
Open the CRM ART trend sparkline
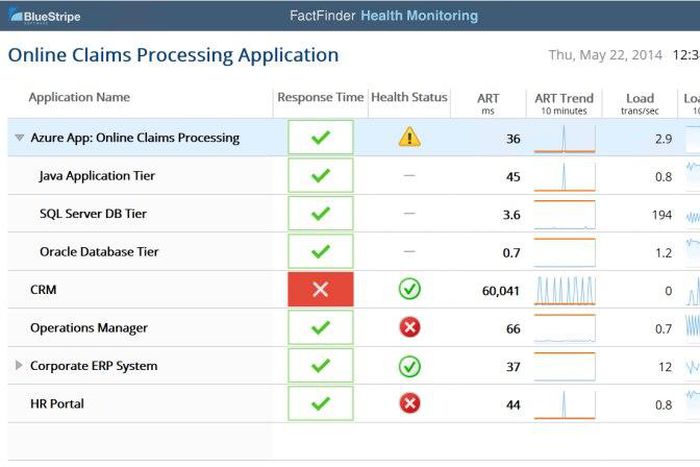(x=565, y=291)
